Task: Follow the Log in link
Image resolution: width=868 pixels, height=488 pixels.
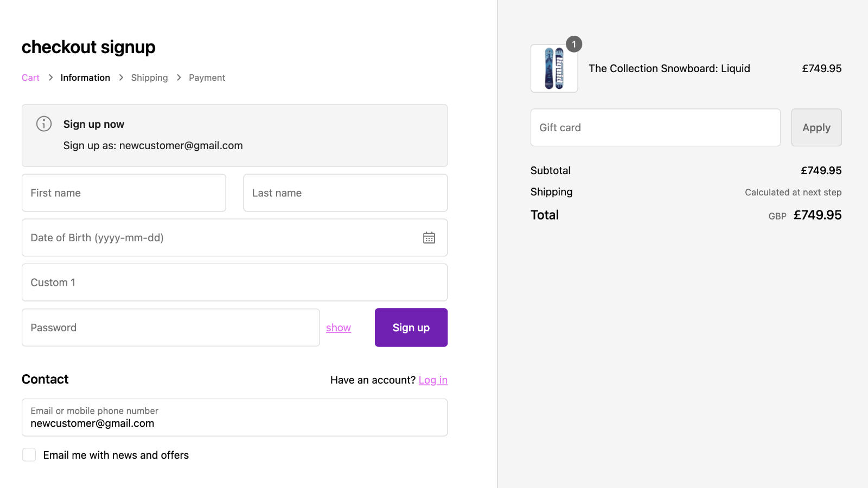Action: click(433, 380)
